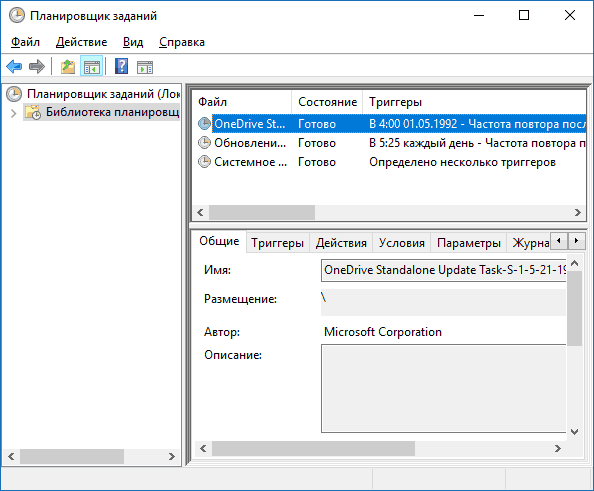Image resolution: width=594 pixels, height=491 pixels.
Task: Click tree pane scroll left arrow
Action: point(11,457)
